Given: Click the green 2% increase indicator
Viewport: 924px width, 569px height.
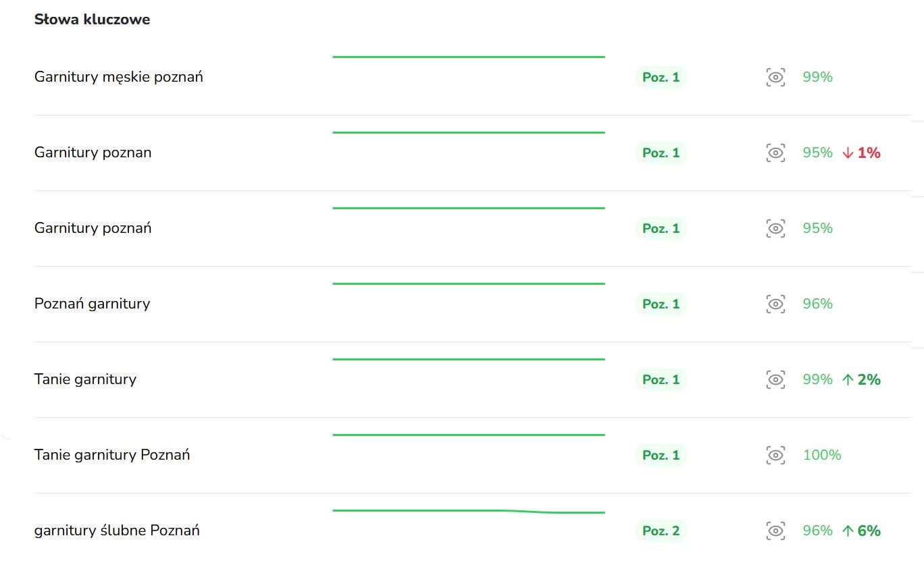Looking at the screenshot, I should [862, 380].
